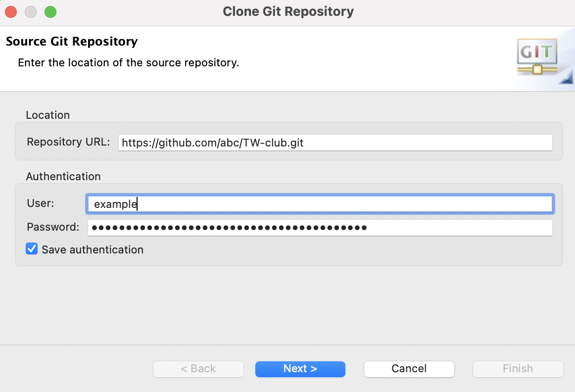Viewport: 575px width, 392px height.
Task: Click into the Repository URL field
Action: click(x=335, y=143)
